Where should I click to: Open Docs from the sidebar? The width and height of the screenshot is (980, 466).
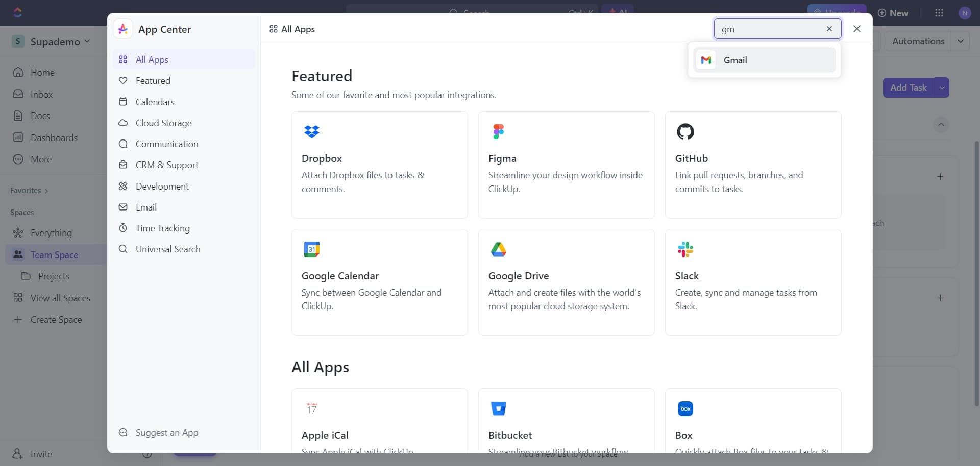40,115
